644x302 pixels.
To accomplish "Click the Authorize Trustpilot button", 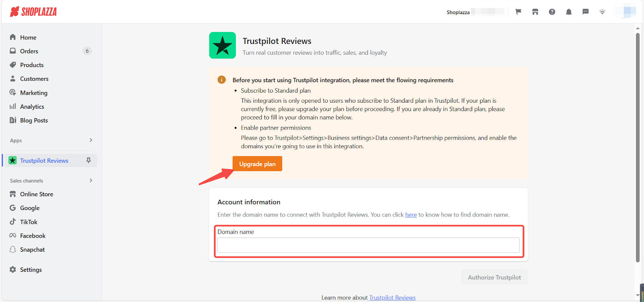I will point(494,277).
